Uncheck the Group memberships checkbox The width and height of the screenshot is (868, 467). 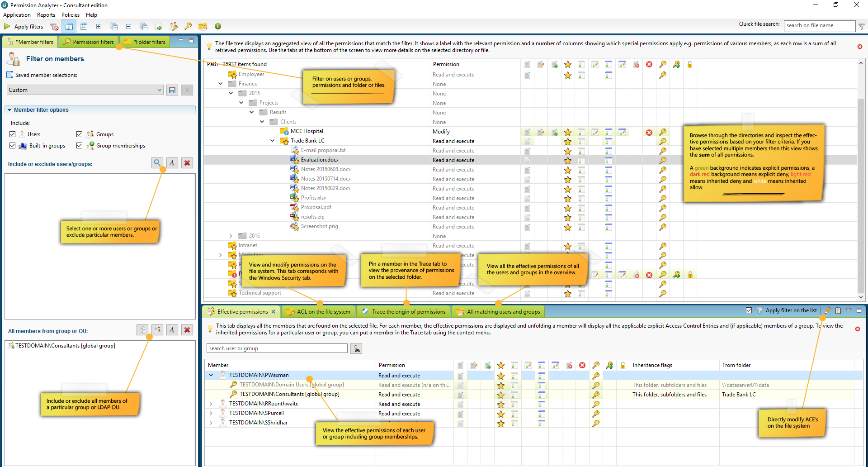80,146
